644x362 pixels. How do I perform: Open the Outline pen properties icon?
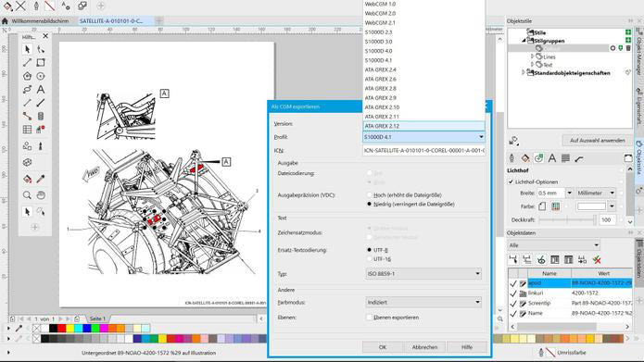pyautogui.click(x=511, y=158)
